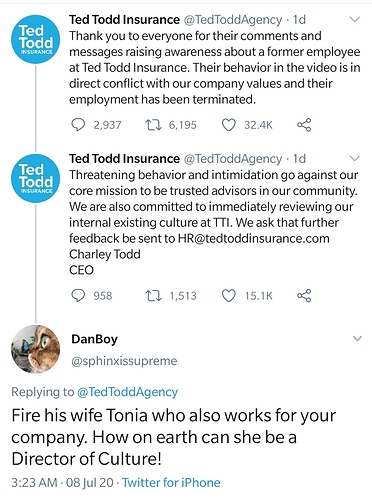372x500 pixels.
Task: Open Twitter for iPhone source link
Action: pyautogui.click(x=171, y=482)
